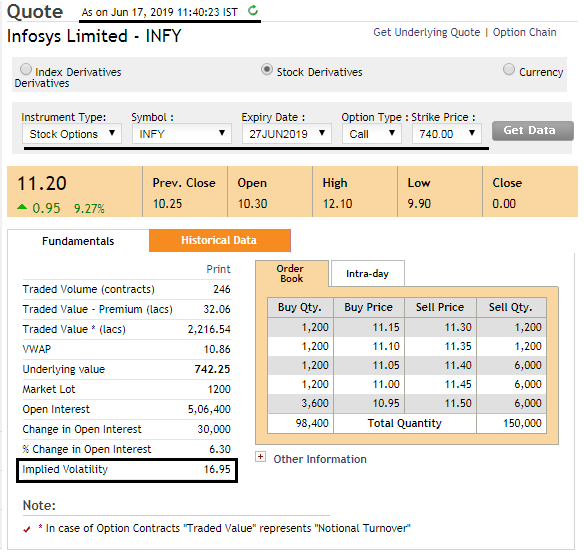Click the Sell Price column header
This screenshot has height=555, width=584.
(x=440, y=307)
